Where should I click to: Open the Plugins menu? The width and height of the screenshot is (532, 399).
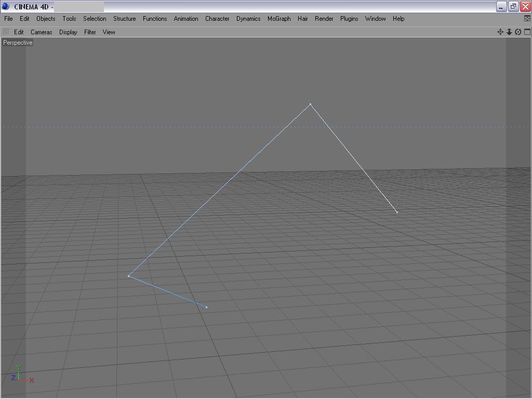coord(349,19)
